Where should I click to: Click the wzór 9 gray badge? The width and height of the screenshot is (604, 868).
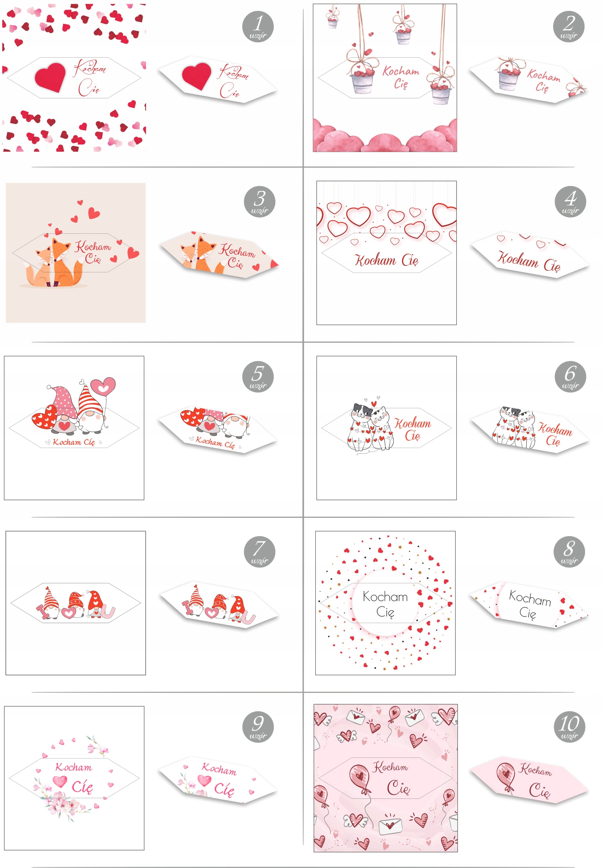[x=257, y=727]
